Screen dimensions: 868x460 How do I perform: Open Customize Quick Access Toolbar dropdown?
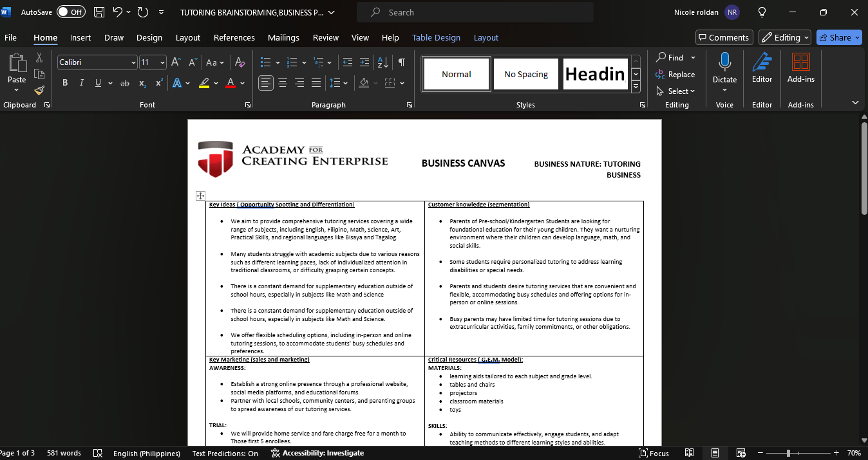tap(161, 12)
